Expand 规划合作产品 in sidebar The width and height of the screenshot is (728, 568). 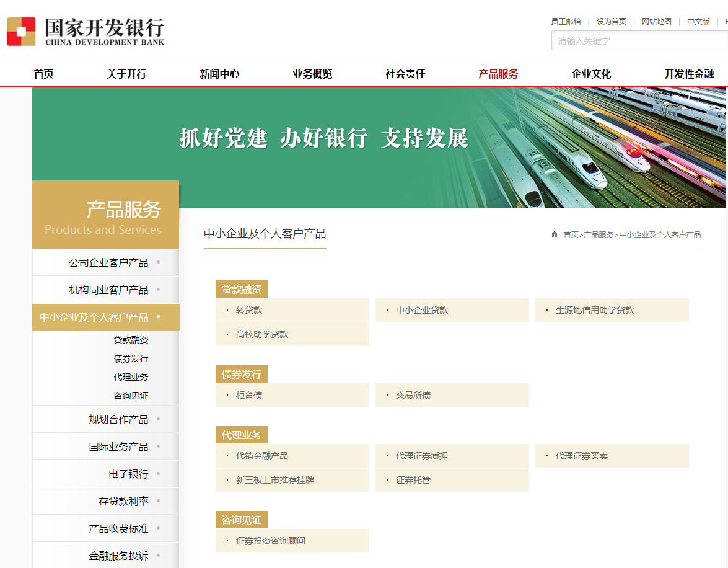pos(118,419)
